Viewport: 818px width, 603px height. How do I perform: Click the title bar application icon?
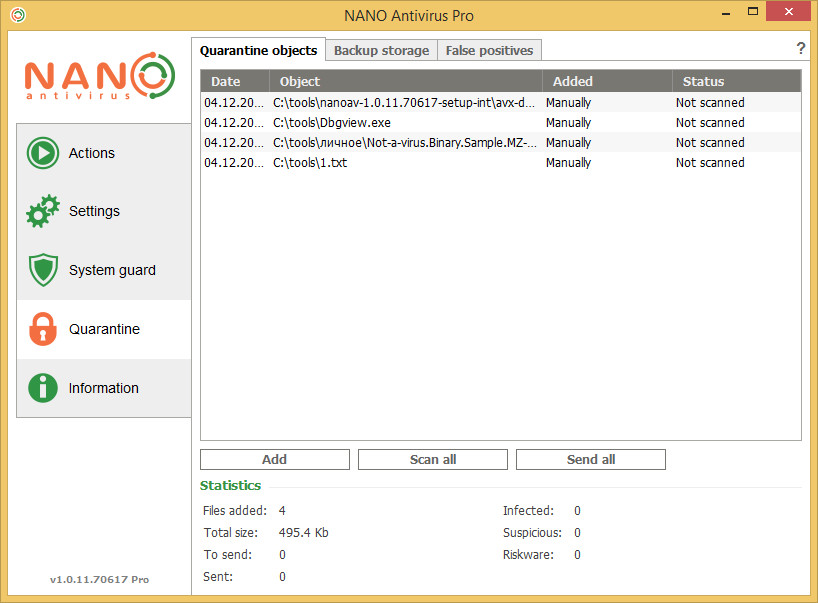click(18, 15)
